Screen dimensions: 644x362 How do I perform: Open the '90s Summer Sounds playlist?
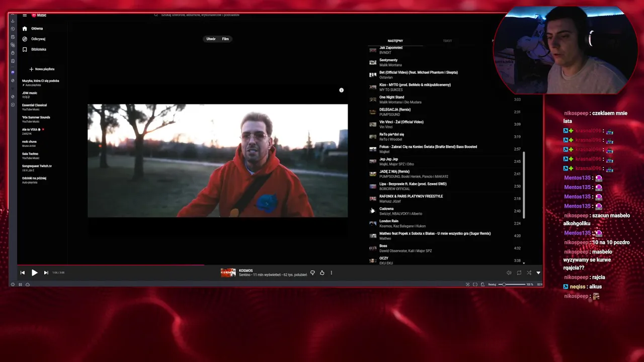point(36,119)
